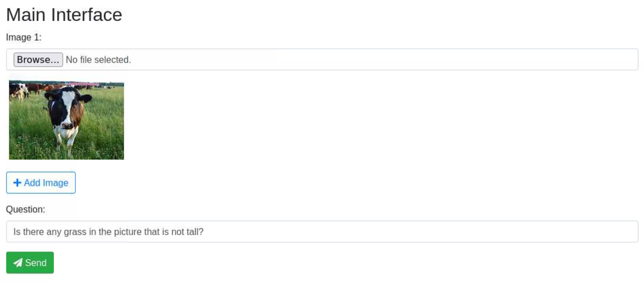Place cursor after "tall?" in question field
The image size is (644, 282).
(x=204, y=232)
